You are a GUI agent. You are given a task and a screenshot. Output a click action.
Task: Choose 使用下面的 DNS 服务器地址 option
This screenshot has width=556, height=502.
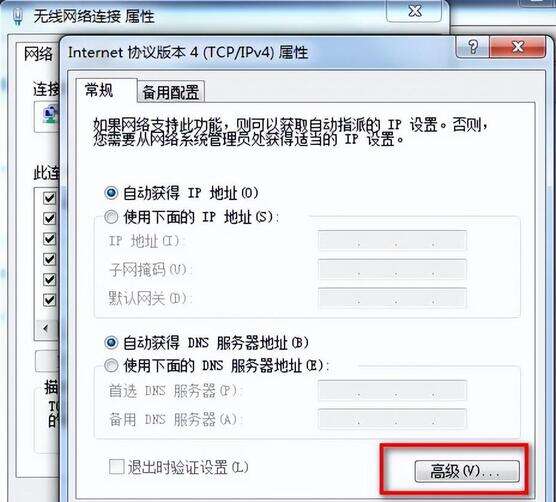[111, 366]
